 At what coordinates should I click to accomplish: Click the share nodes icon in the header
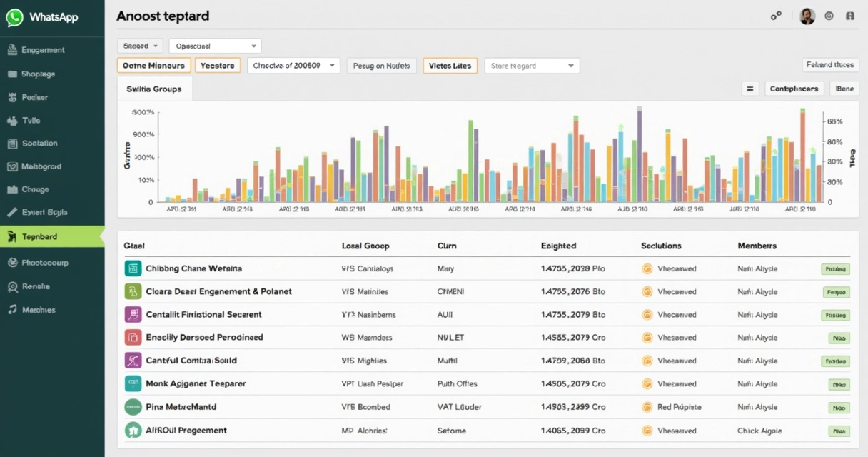pyautogui.click(x=776, y=16)
